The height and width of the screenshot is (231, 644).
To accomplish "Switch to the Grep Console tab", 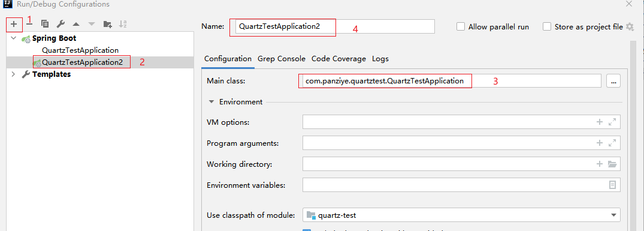I will point(282,59).
